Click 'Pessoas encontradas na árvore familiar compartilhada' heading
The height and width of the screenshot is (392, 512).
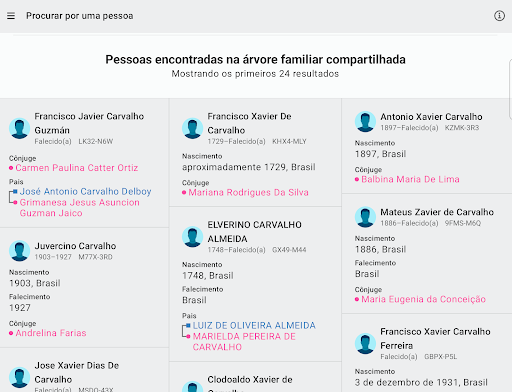pos(256,59)
